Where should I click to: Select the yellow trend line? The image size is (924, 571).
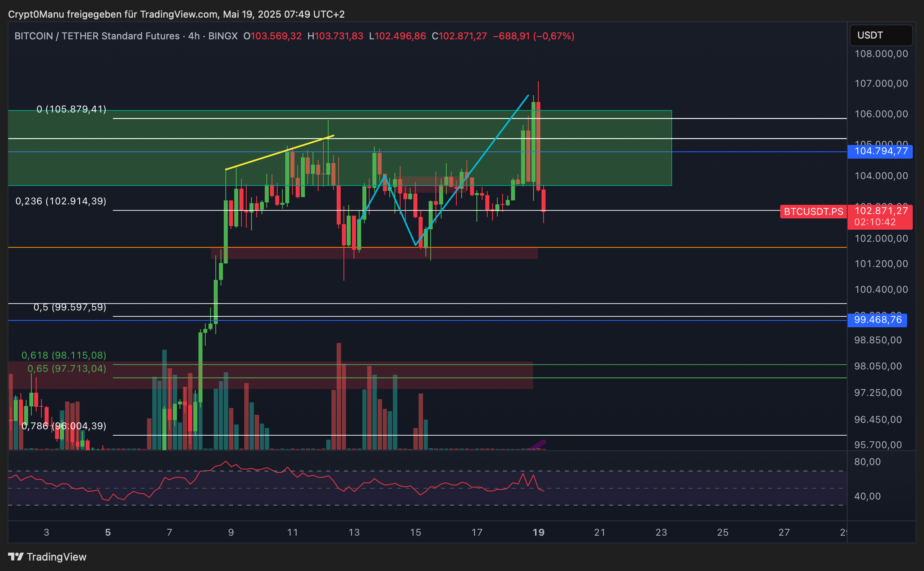pyautogui.click(x=280, y=153)
